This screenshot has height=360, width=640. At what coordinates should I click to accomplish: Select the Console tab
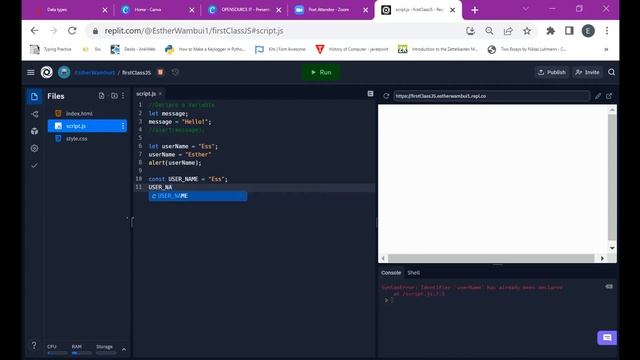(391, 273)
